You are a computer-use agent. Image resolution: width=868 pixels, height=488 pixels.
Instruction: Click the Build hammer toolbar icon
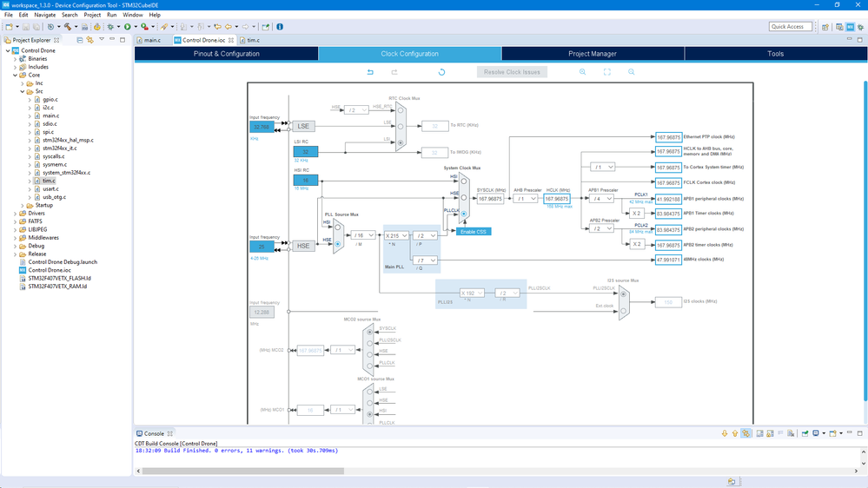click(68, 27)
